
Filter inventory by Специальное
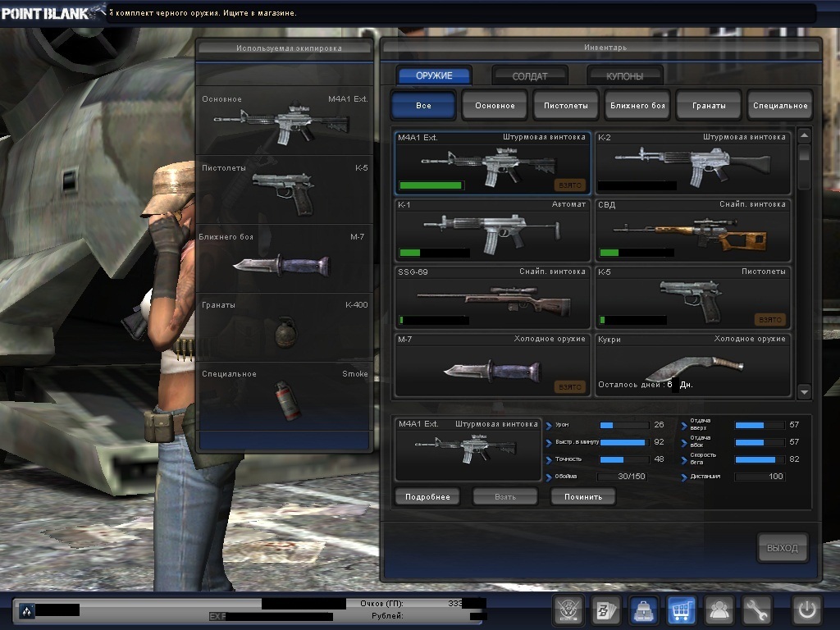click(780, 105)
